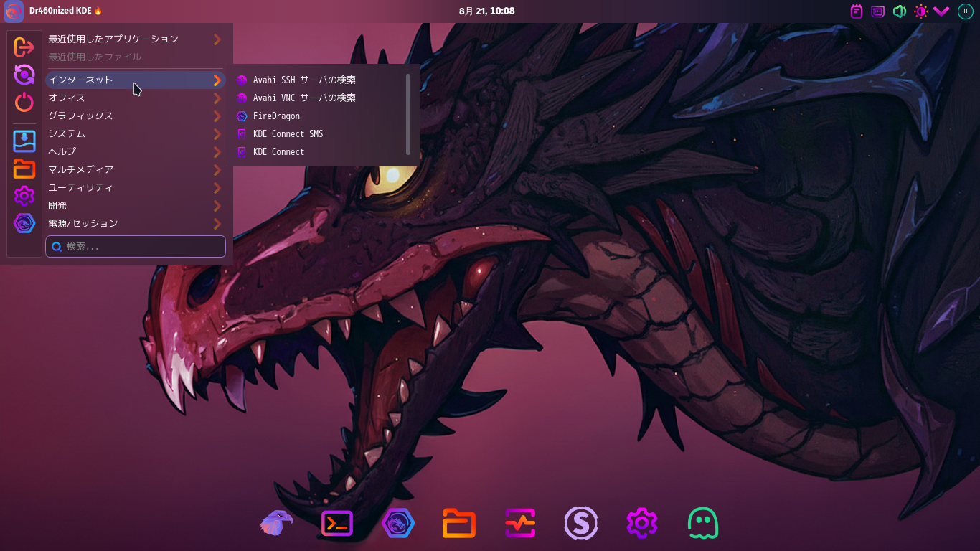Launch the circled S icon in the dock
Viewport: 980px width, 551px height.
[x=581, y=523]
